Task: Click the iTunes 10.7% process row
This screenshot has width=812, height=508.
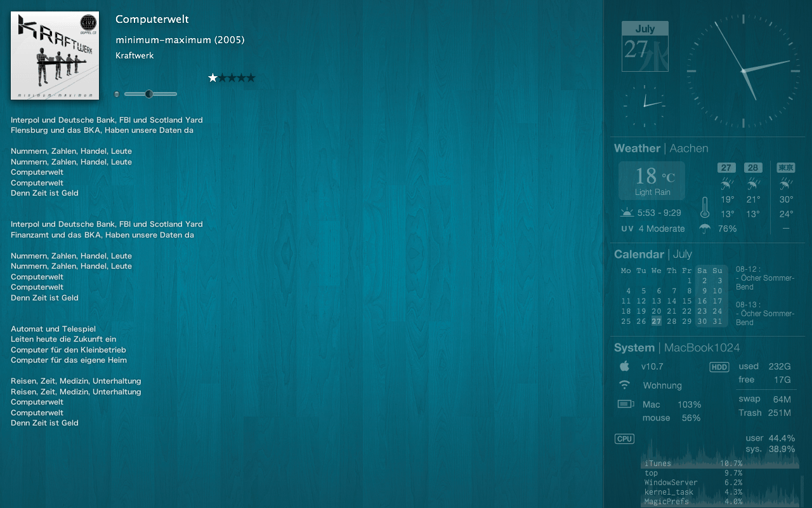Action: click(693, 464)
